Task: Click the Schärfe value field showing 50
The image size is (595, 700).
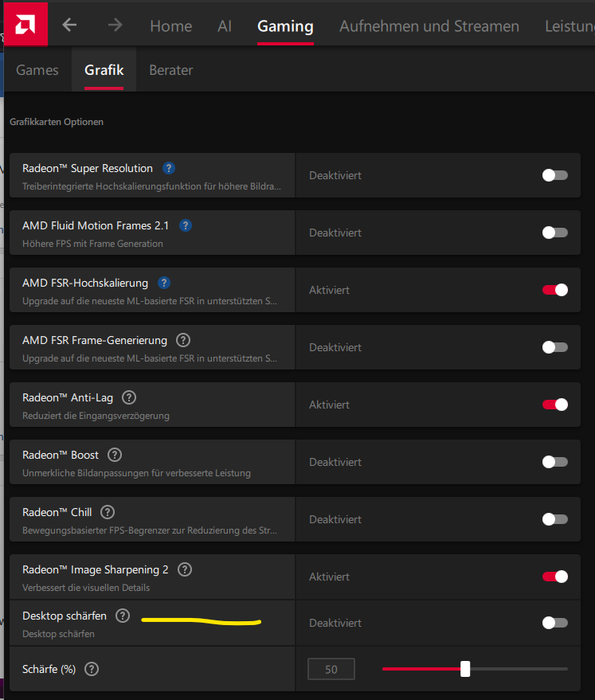Action: (331, 669)
